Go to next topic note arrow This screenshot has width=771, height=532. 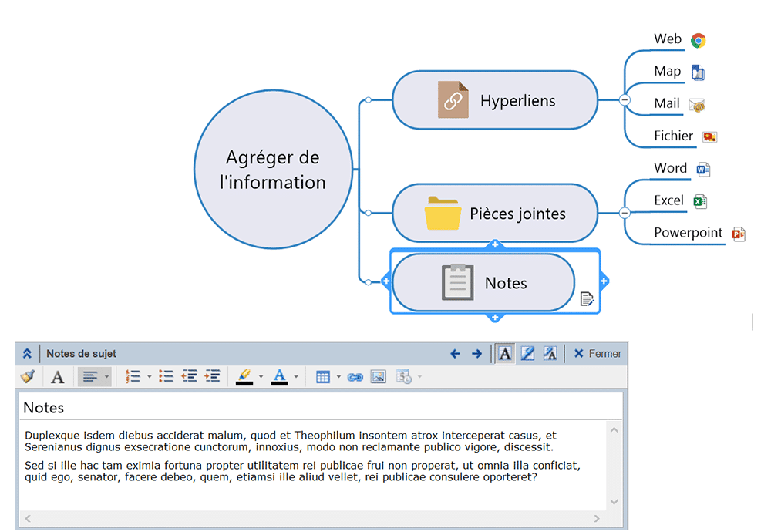476,354
